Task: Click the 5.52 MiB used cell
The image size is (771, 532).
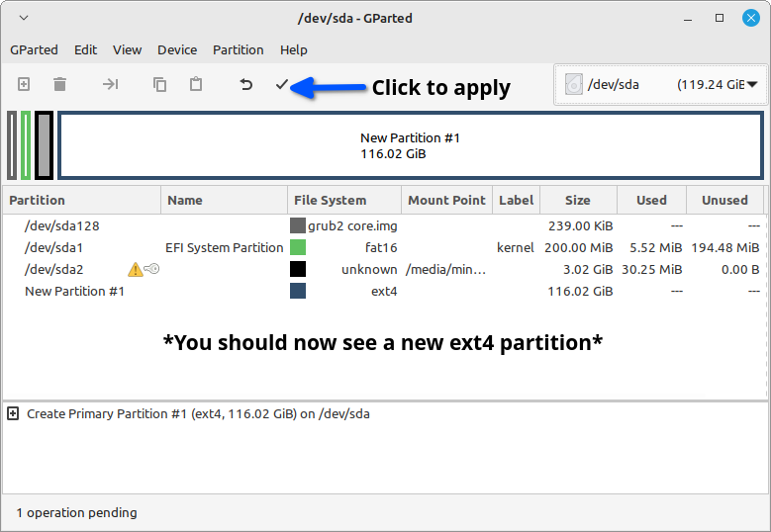Action: coord(656,247)
